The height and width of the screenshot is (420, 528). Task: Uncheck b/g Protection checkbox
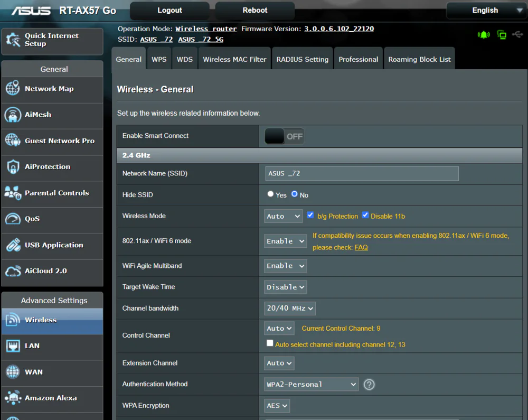310,215
